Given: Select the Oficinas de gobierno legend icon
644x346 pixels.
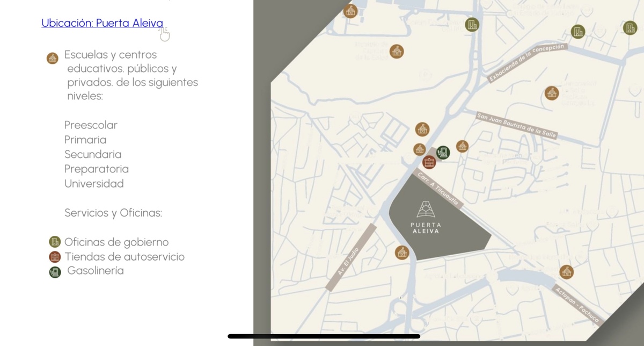Looking at the screenshot, I should coord(54,242).
